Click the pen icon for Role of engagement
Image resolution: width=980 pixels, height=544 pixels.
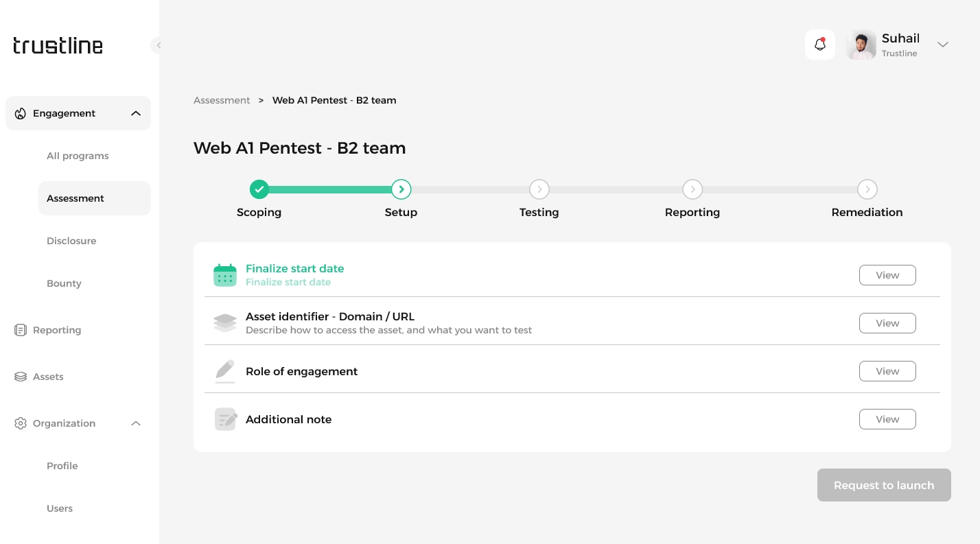click(224, 371)
